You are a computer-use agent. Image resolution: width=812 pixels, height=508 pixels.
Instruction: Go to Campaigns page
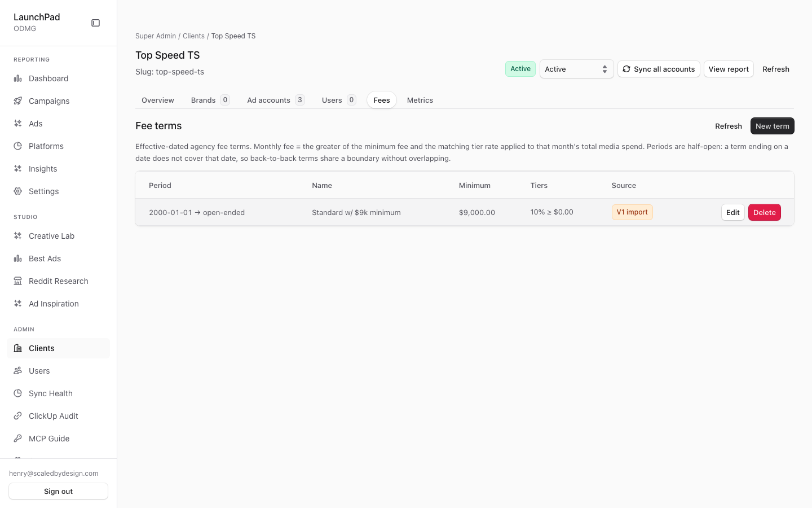coord(59,101)
